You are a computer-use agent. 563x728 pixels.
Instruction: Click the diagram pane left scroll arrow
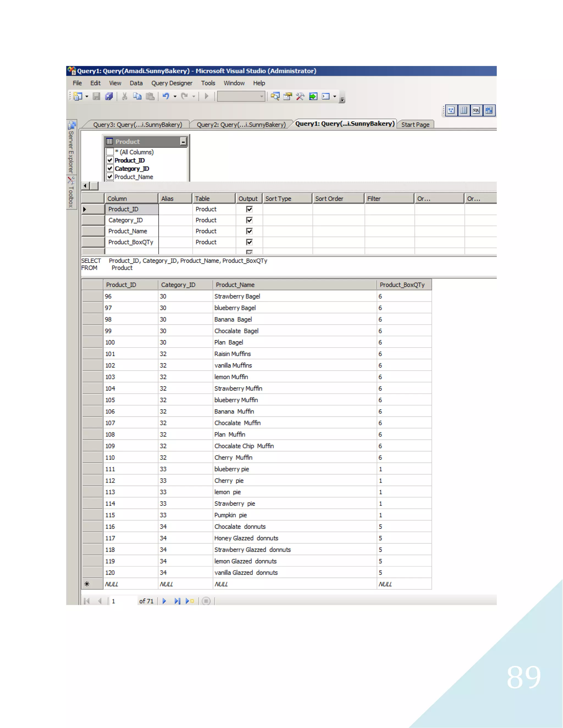point(85,186)
